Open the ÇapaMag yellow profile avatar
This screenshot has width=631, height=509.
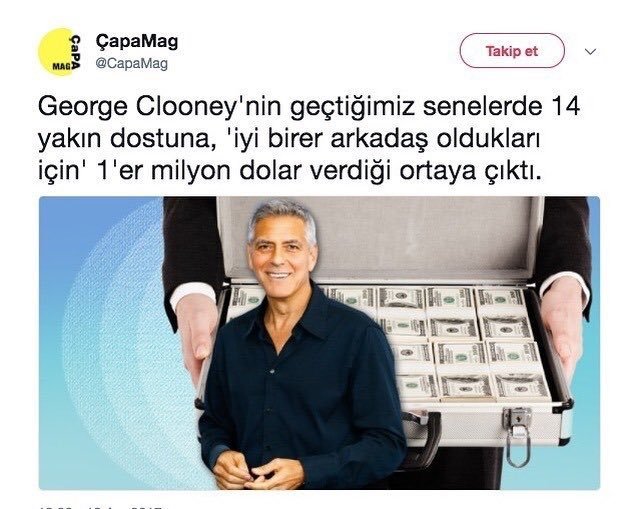60,52
